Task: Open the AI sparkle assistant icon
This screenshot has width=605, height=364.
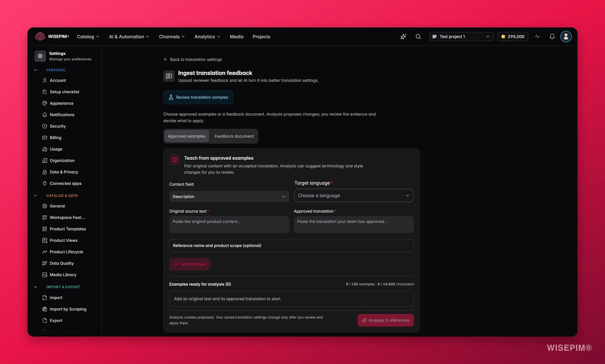Action: point(403,37)
